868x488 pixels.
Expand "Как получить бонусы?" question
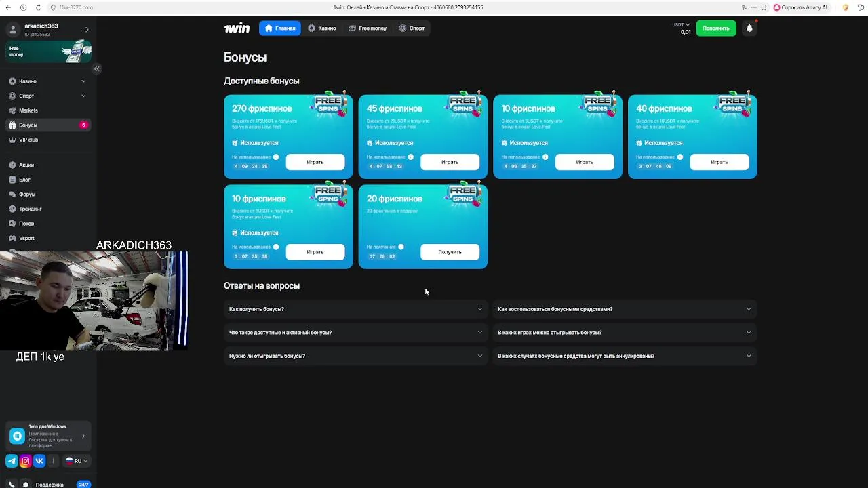pyautogui.click(x=355, y=309)
